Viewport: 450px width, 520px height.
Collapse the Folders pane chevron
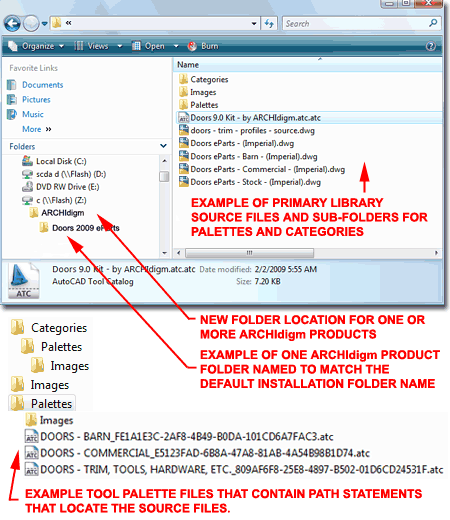163,146
